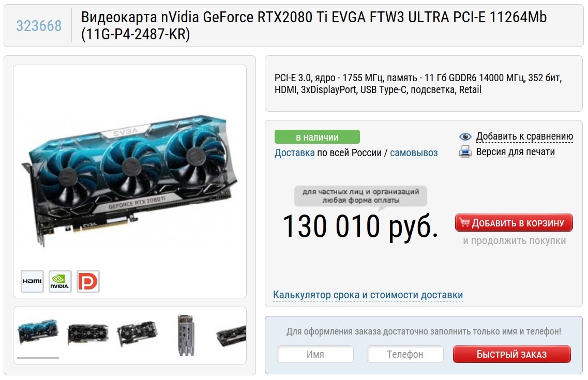The width and height of the screenshot is (588, 380).
Task: Submit the Быстрый заказ button
Action: (512, 354)
